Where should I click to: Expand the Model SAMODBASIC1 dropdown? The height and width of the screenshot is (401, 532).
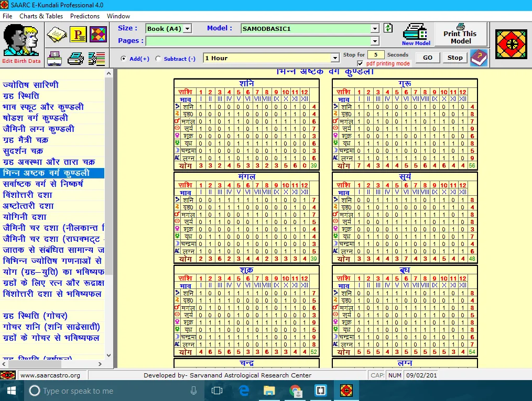pyautogui.click(x=375, y=28)
